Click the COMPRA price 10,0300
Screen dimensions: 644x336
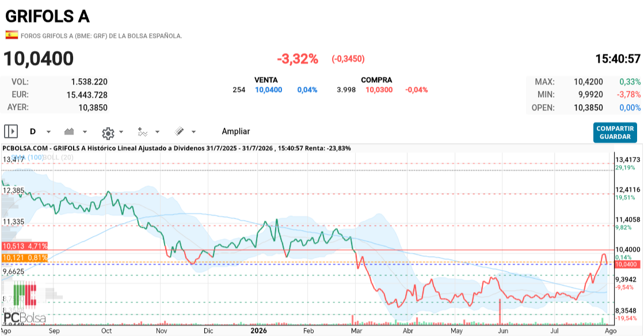[x=379, y=90]
